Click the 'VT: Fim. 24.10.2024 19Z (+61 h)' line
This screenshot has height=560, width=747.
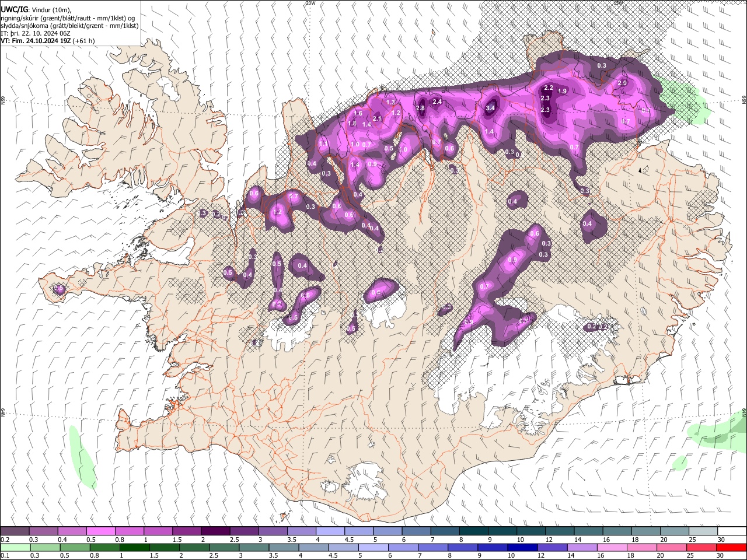point(48,41)
